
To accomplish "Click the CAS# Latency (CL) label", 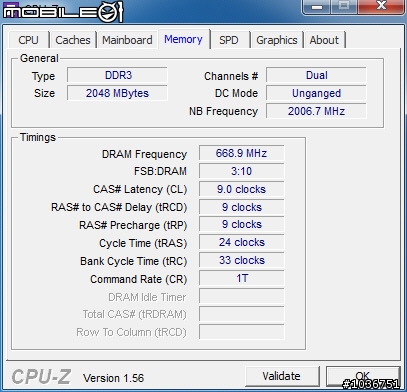I will point(140,189).
